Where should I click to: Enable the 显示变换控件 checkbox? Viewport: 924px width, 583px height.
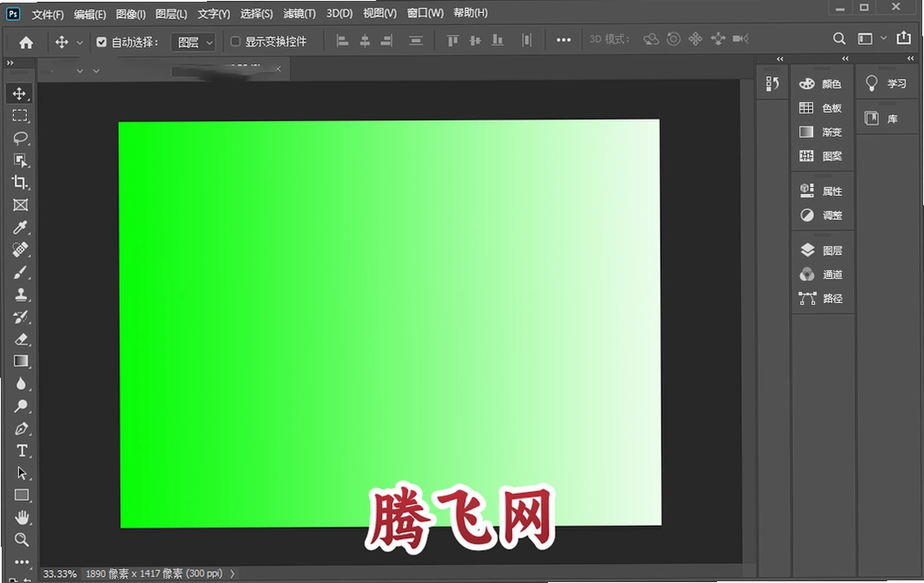coord(236,42)
